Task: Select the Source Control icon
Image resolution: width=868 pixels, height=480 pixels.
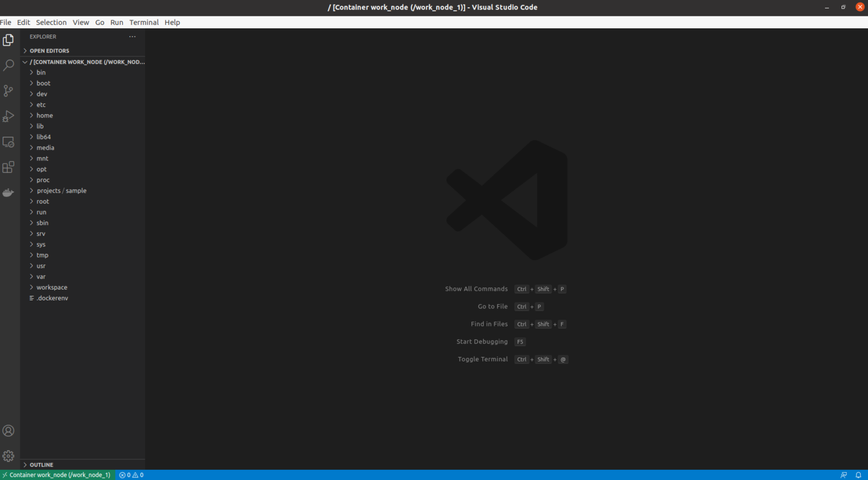Action: (8, 90)
